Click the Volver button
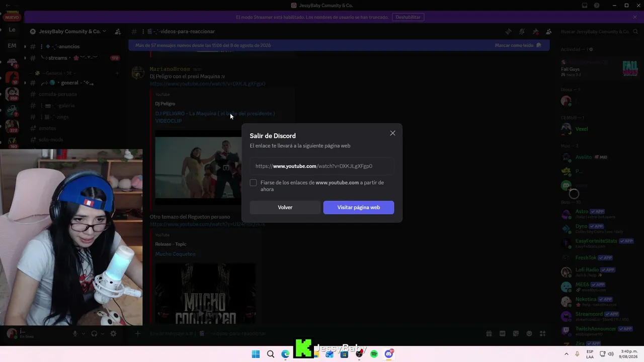644x362 pixels. click(x=285, y=207)
